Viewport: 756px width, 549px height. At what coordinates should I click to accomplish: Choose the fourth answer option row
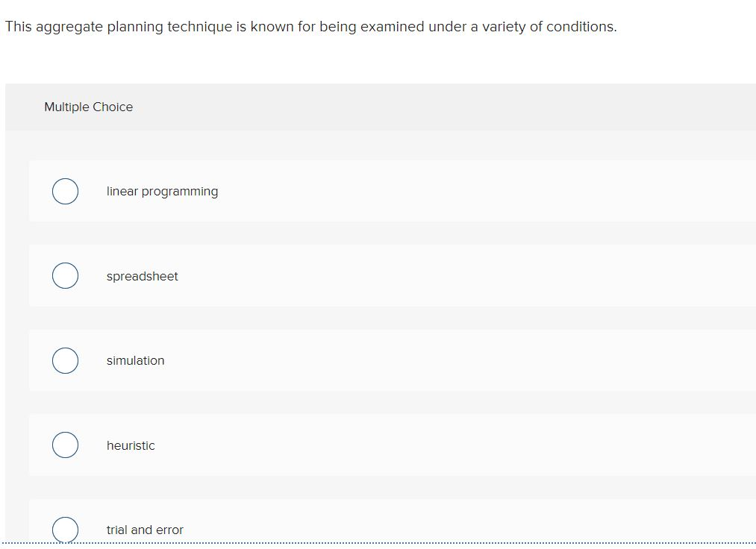pos(373,445)
